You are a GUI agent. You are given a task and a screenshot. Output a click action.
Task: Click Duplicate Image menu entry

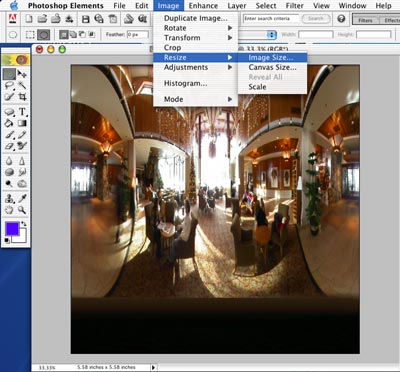(x=195, y=18)
